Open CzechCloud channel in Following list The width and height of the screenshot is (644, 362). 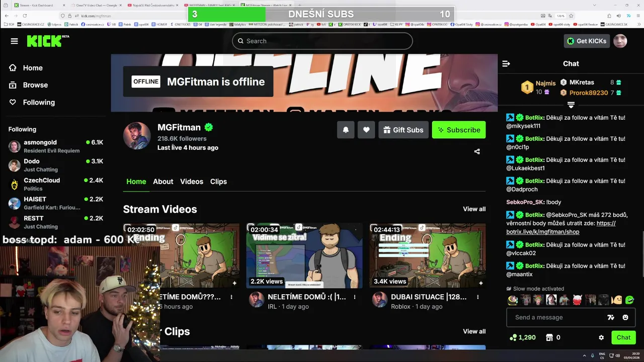(x=55, y=185)
